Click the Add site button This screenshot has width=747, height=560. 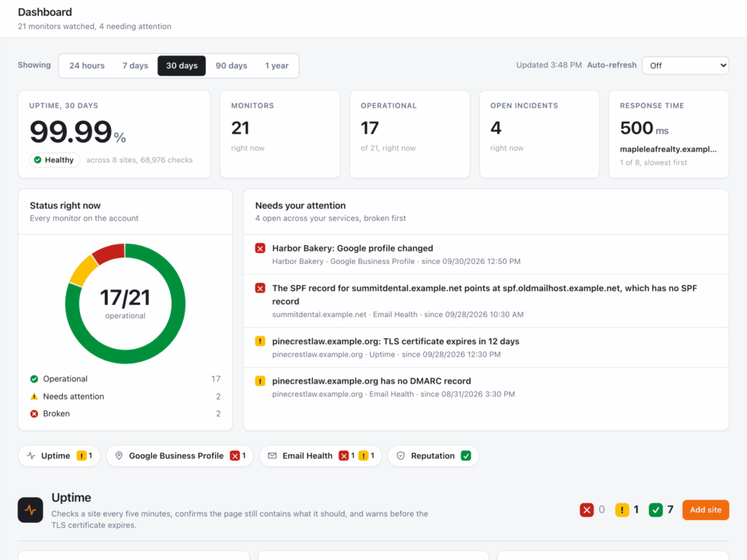click(705, 510)
